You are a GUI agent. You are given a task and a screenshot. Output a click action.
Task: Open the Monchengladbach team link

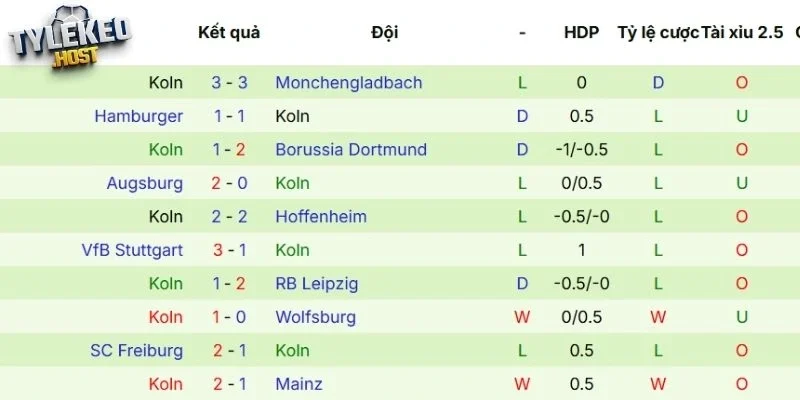click(348, 83)
